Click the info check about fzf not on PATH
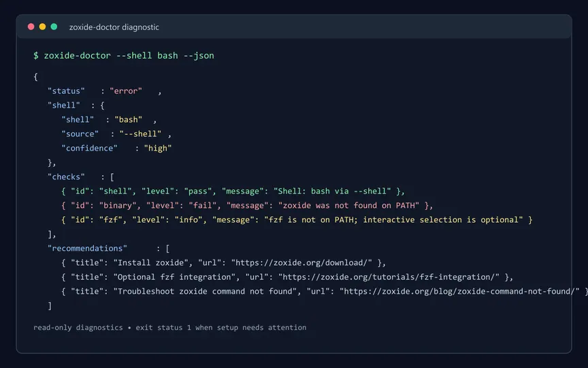This screenshot has height=368, width=588. (x=297, y=219)
